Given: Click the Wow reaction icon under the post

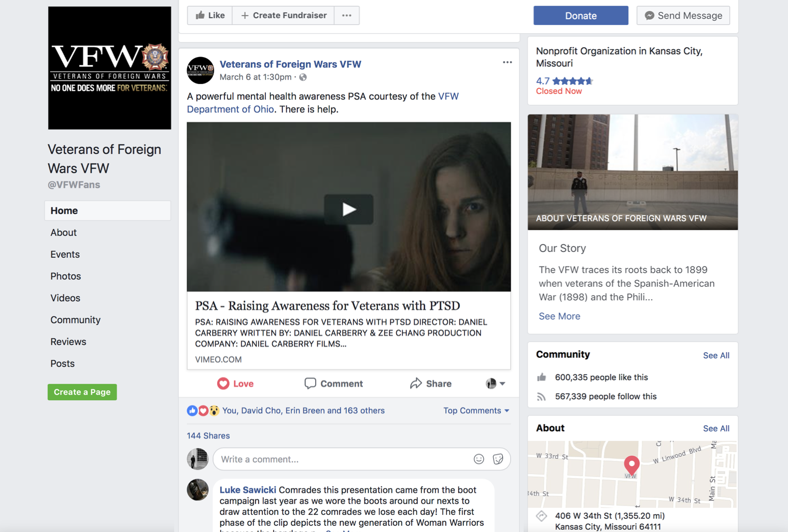Looking at the screenshot, I should click(x=214, y=410).
